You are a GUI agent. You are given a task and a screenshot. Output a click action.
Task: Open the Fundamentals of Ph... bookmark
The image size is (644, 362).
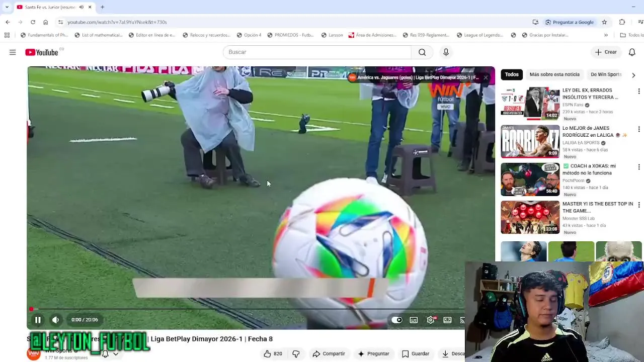point(44,35)
